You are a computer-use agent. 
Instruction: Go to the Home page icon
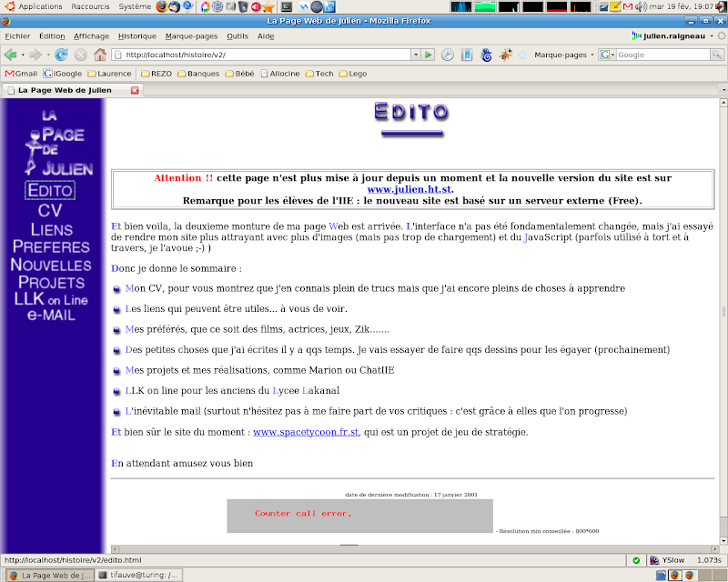pyautogui.click(x=100, y=55)
